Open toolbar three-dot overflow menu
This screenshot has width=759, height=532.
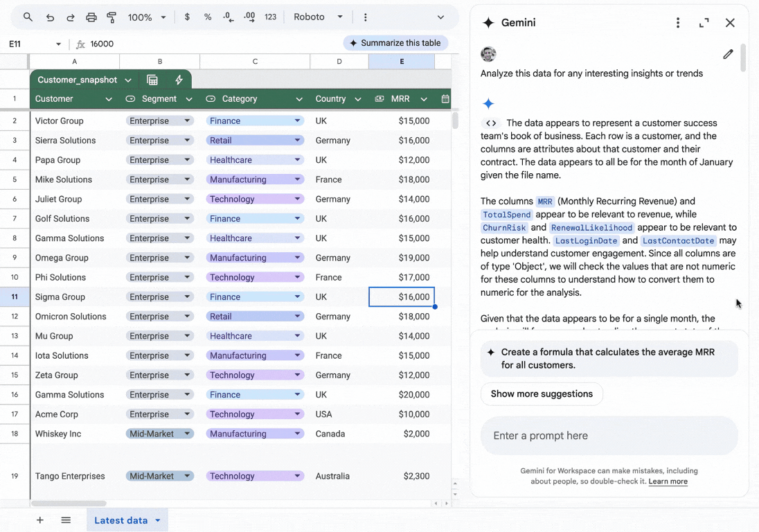point(366,17)
